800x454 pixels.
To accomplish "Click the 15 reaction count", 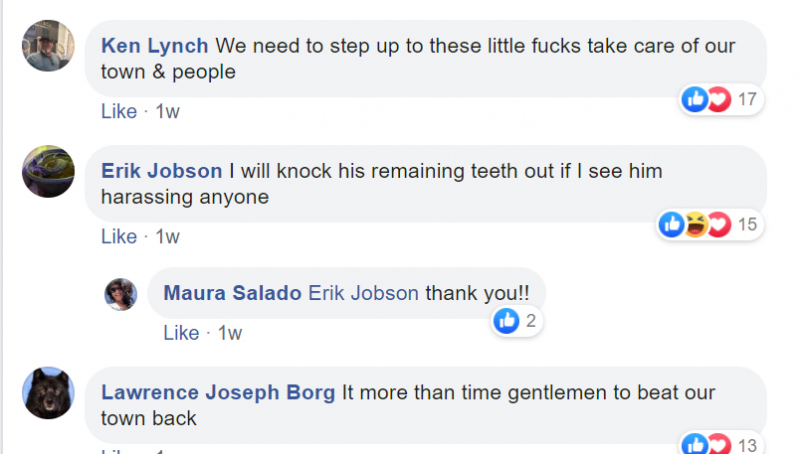I will (x=747, y=225).
